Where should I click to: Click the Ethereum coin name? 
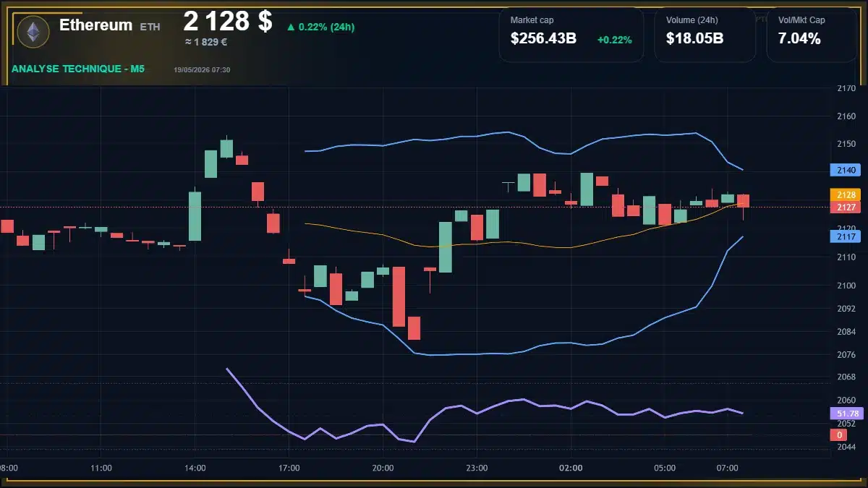[95, 25]
